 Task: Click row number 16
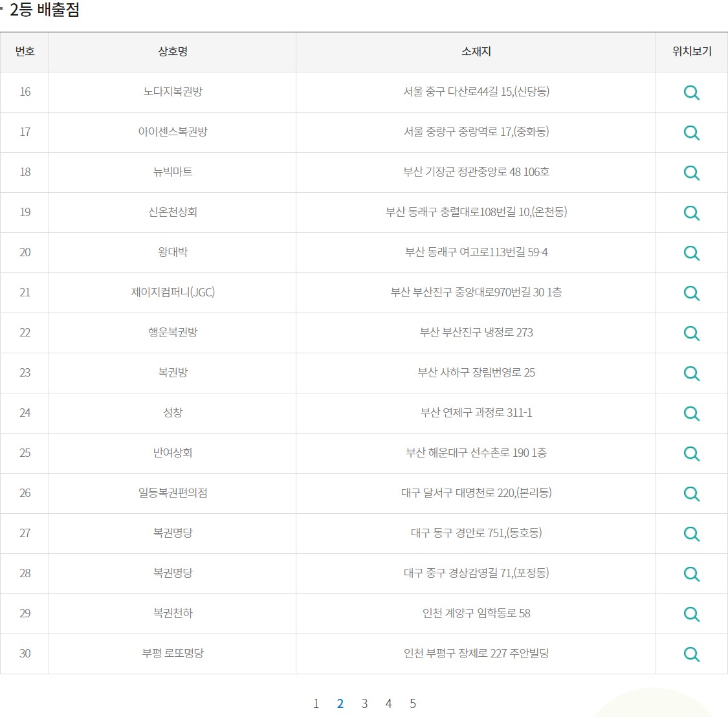[25, 91]
